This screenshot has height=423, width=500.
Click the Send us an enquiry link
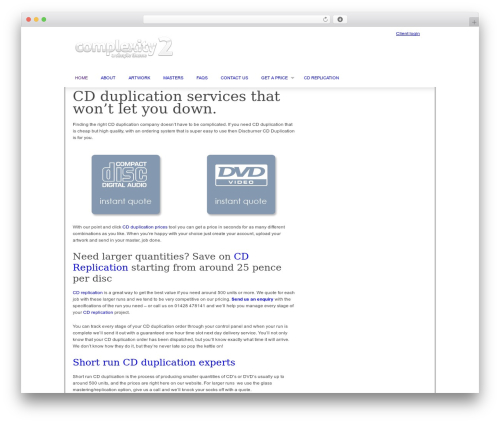coord(252,299)
